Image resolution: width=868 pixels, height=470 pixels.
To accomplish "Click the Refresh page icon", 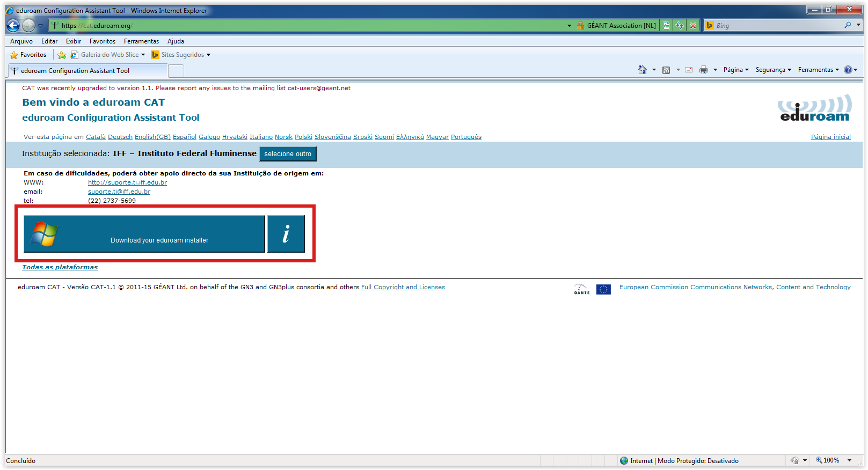I will [x=680, y=25].
